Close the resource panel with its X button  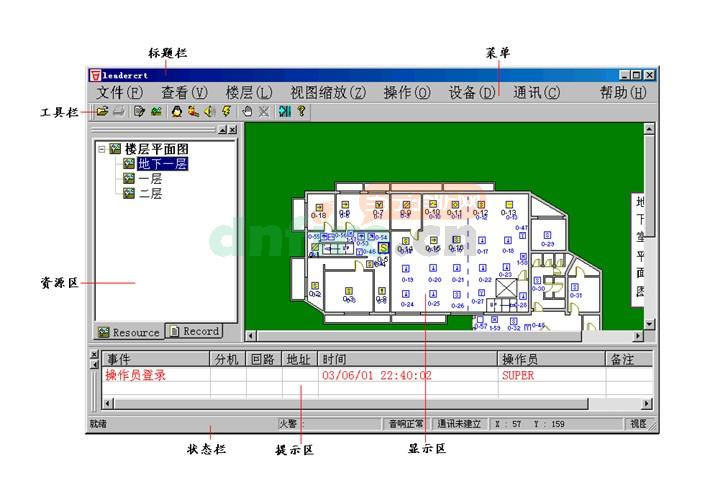pyautogui.click(x=233, y=130)
